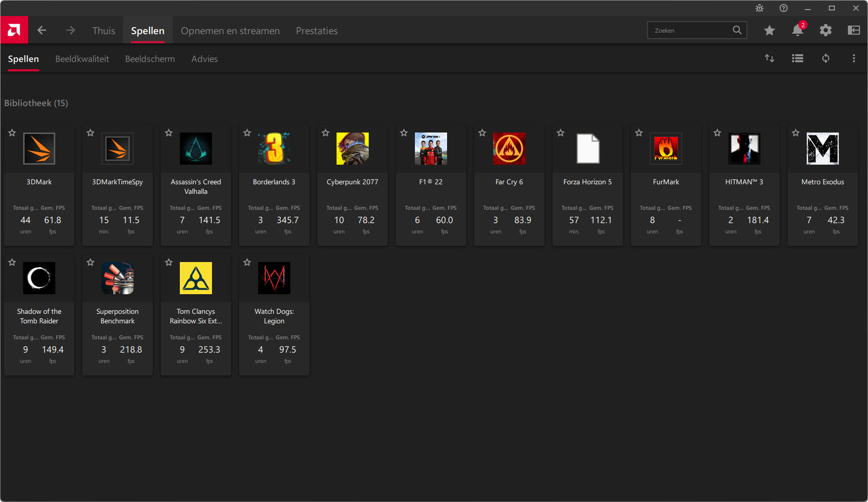The image size is (868, 502).
Task: Open Opnemen en streamen tab
Action: (230, 31)
